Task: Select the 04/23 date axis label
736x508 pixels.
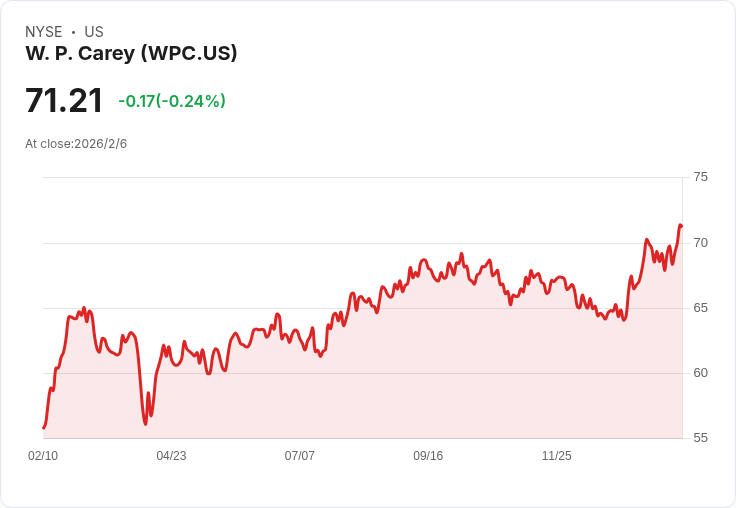Action: 171,456
